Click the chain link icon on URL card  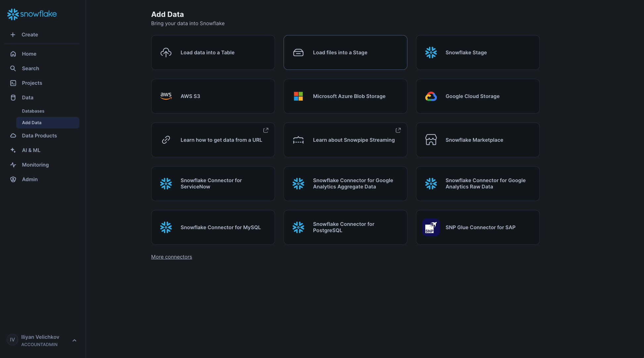[x=166, y=140]
